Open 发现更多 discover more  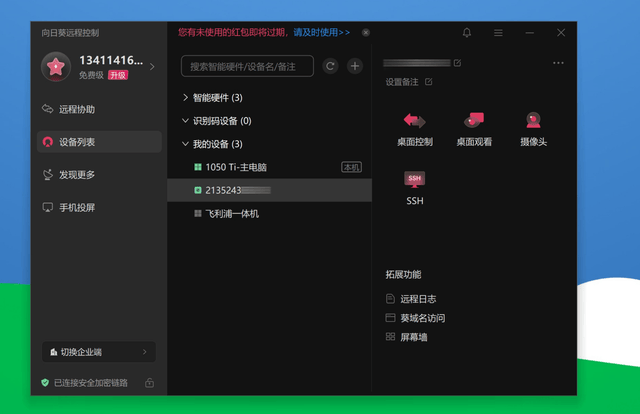pos(99,174)
